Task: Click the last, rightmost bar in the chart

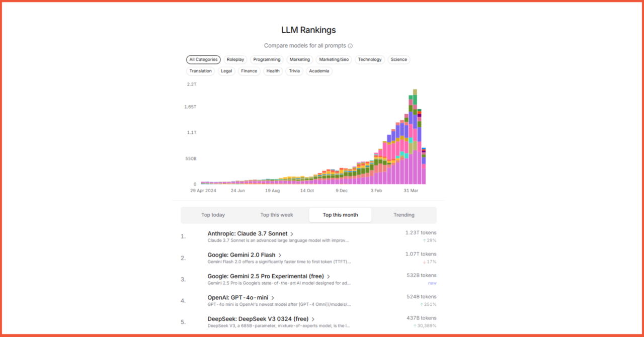Action: coord(424,166)
